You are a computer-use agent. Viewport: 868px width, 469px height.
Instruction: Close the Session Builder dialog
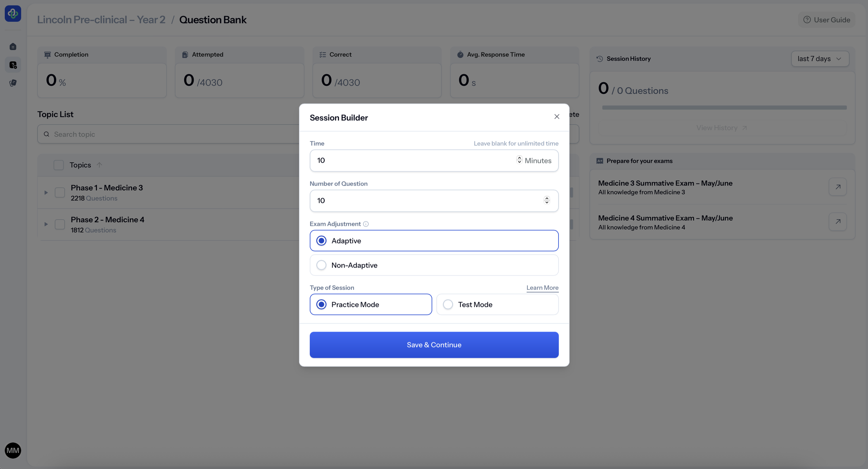pyautogui.click(x=557, y=116)
